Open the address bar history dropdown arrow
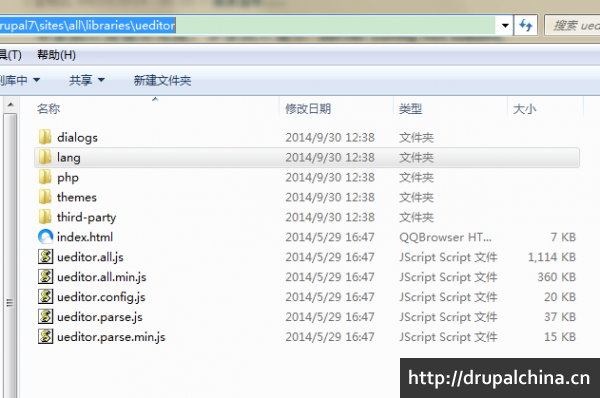 (505, 25)
